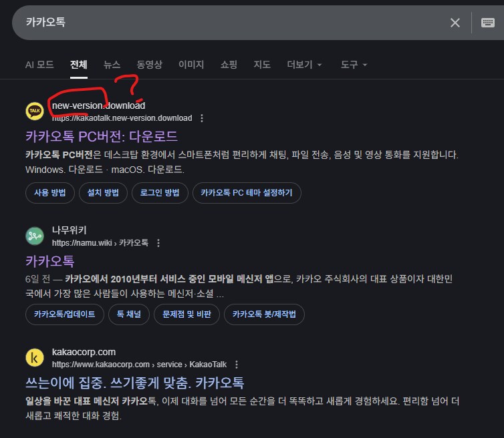
Task: Click the 문제점 및 비판 chip
Action: point(186,314)
